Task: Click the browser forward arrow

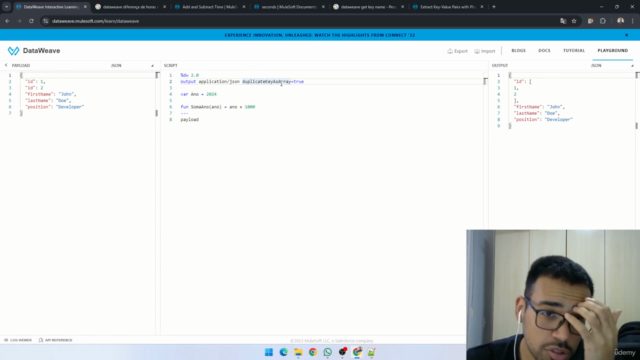Action: tap(19, 21)
